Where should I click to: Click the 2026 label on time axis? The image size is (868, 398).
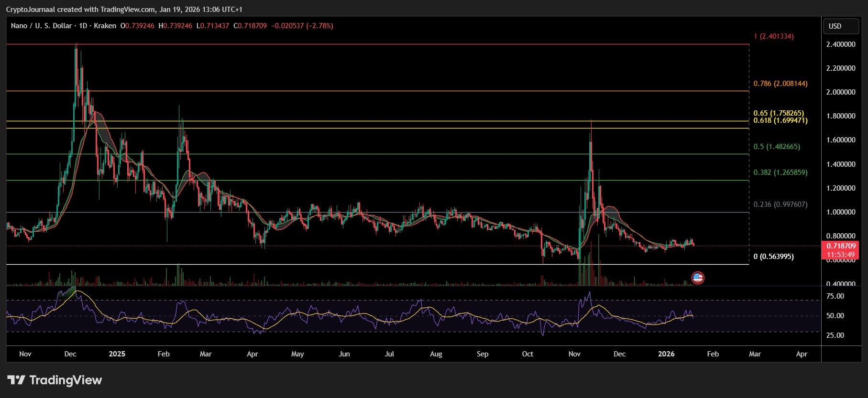click(x=666, y=354)
